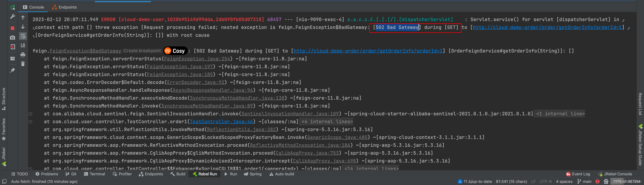Viewport: 644px width, 185px height.
Task: Open FeignException$BadGateway class link
Action: (x=85, y=51)
